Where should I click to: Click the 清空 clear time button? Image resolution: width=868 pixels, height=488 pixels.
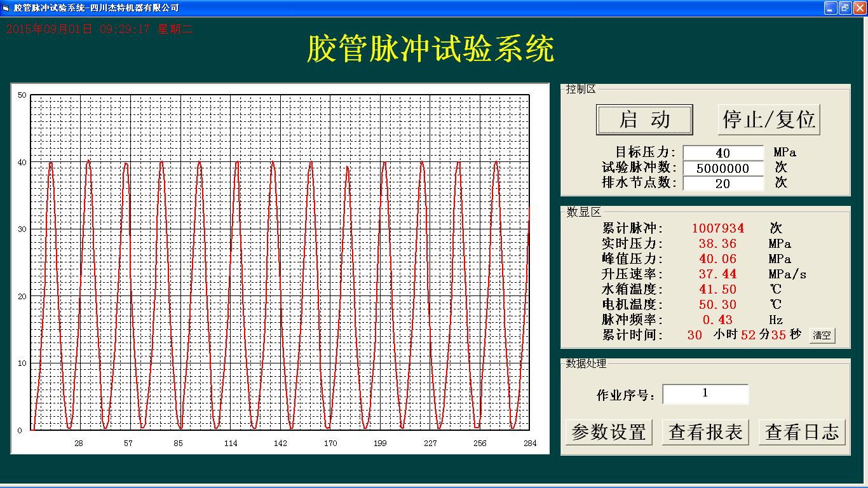[x=822, y=335]
